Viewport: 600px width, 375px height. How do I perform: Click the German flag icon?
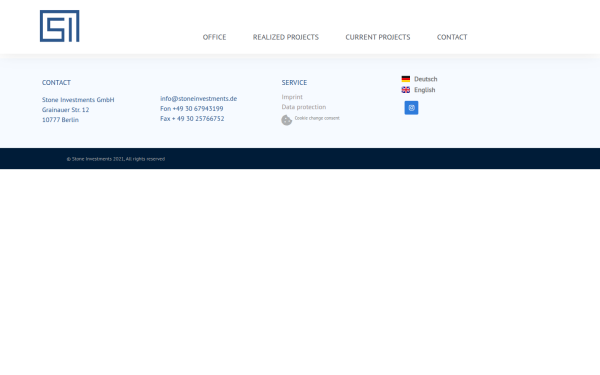pos(406,79)
